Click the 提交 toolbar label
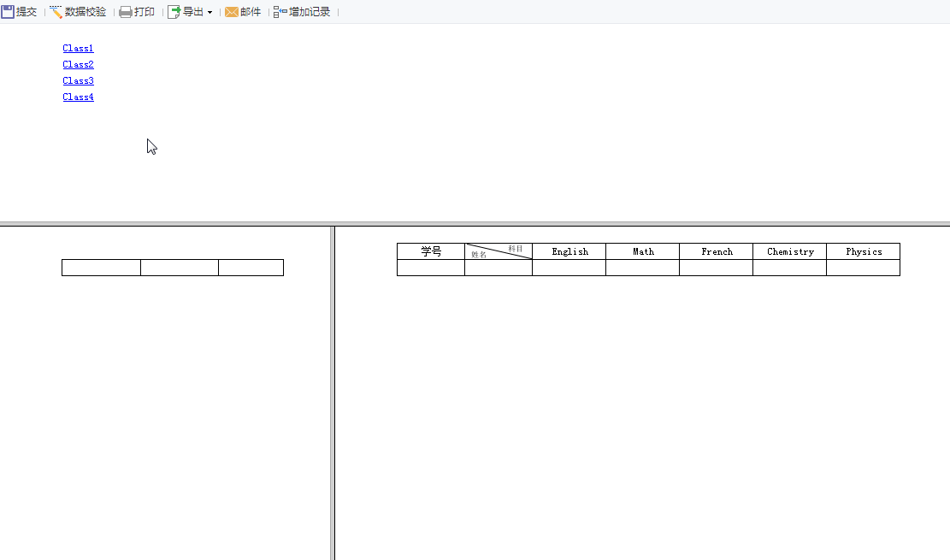Screen dimensions: 950x560 26,12
